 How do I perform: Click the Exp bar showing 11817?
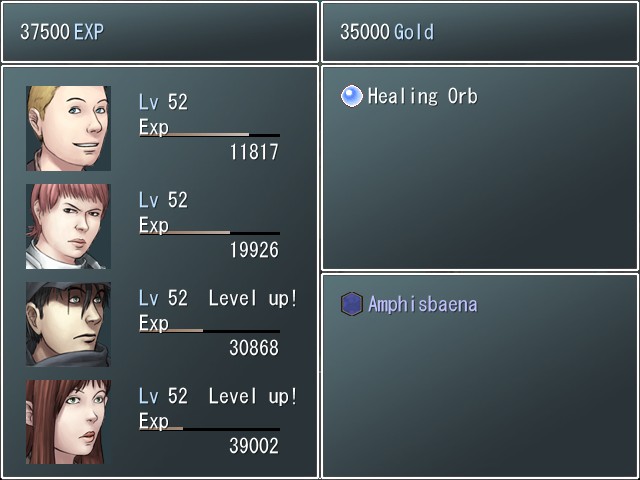[x=210, y=135]
